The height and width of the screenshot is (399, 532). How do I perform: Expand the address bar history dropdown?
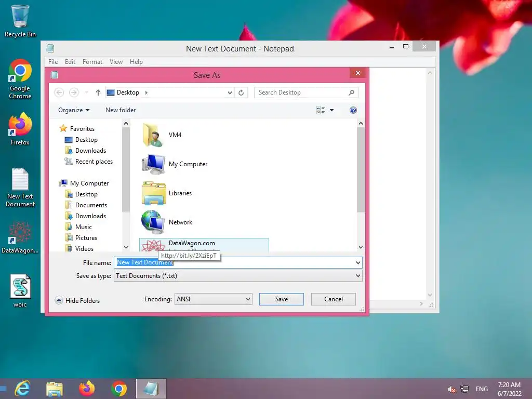click(x=230, y=92)
